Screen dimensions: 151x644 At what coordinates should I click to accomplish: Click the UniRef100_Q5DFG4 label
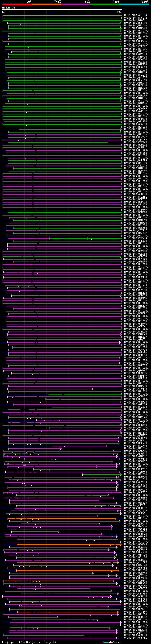(x=135, y=257)
